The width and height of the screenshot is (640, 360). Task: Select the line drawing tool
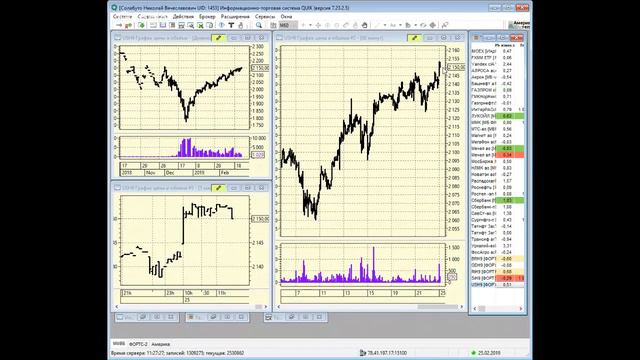pos(377,25)
